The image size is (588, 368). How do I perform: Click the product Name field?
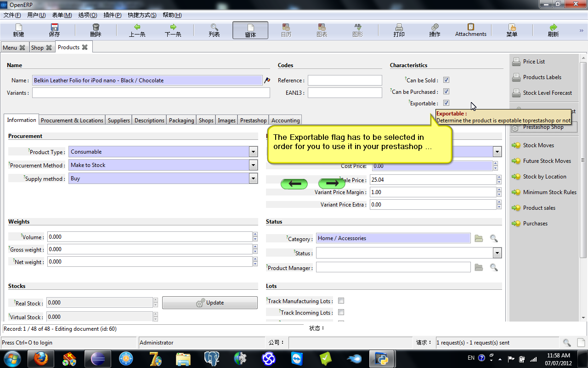tap(147, 80)
